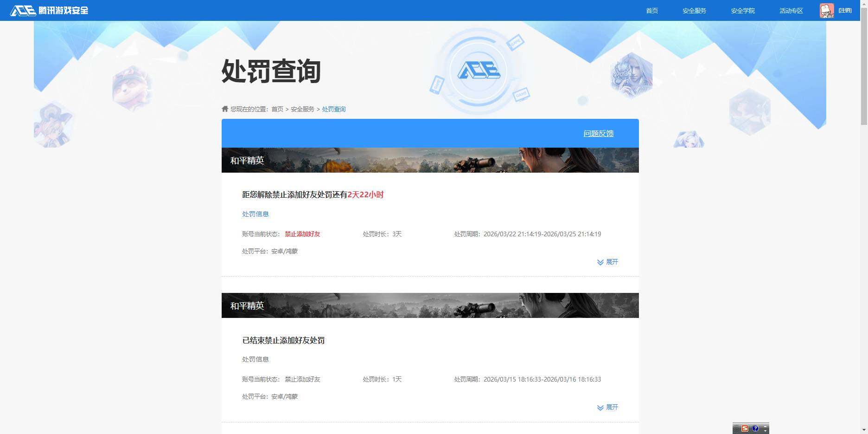The height and width of the screenshot is (434, 868).
Task: Click the double-chevron icon beside the second 展开
Action: (x=600, y=407)
